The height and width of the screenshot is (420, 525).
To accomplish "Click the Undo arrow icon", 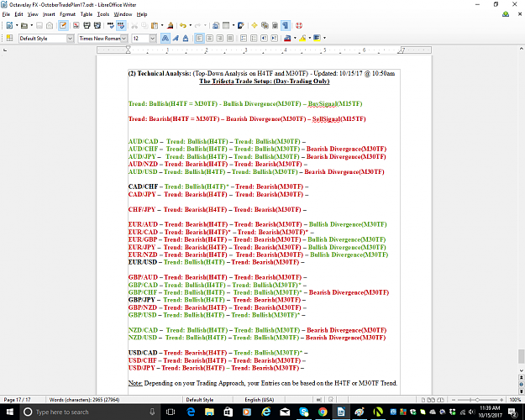I will click(x=183, y=25).
